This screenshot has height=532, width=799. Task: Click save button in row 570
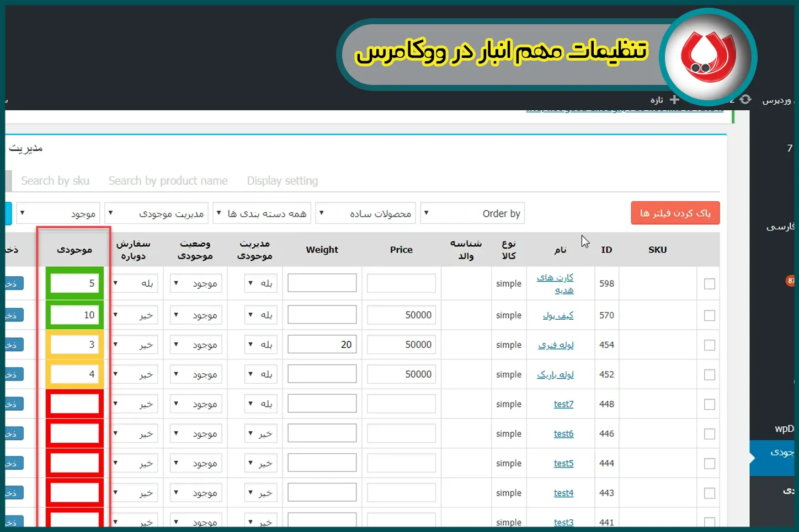pyautogui.click(x=13, y=315)
